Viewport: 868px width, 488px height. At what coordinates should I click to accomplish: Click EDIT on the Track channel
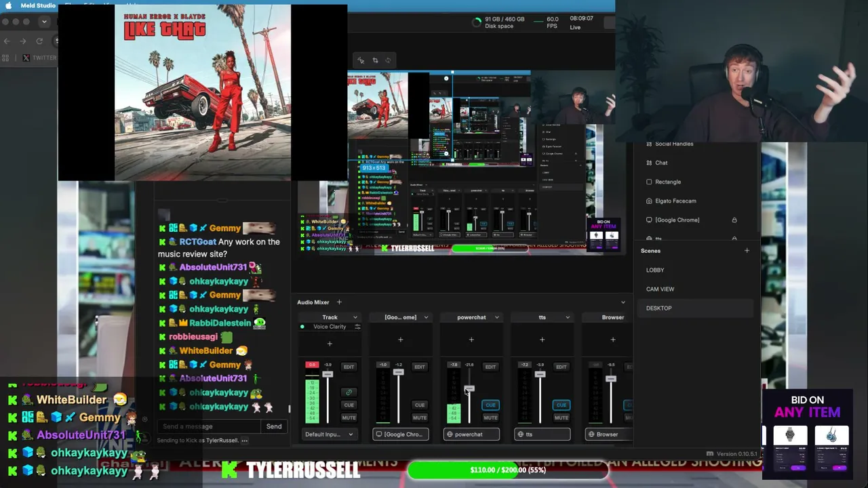click(349, 367)
